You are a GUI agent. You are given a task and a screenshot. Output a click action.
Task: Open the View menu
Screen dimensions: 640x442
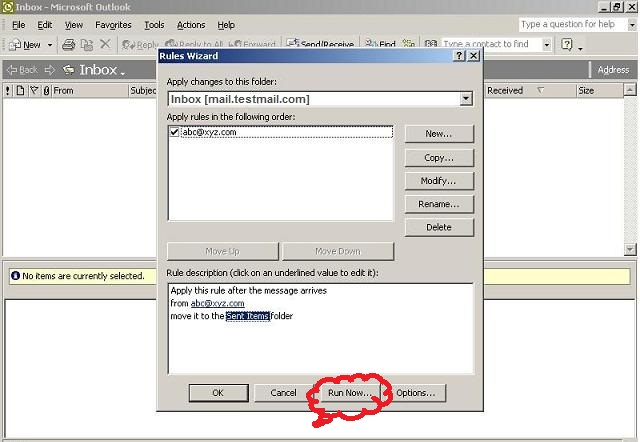click(74, 25)
